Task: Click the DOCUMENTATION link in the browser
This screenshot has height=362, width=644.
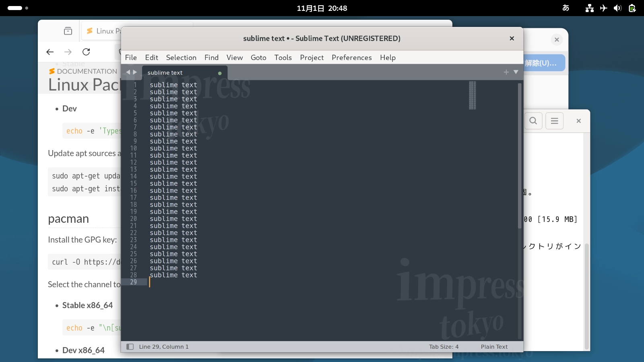Action: tap(83, 71)
